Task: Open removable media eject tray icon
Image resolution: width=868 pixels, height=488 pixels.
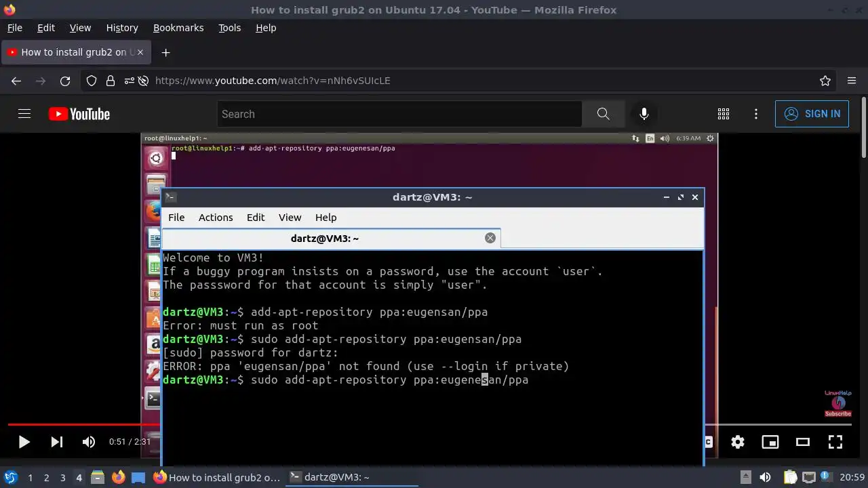Action: (746, 477)
